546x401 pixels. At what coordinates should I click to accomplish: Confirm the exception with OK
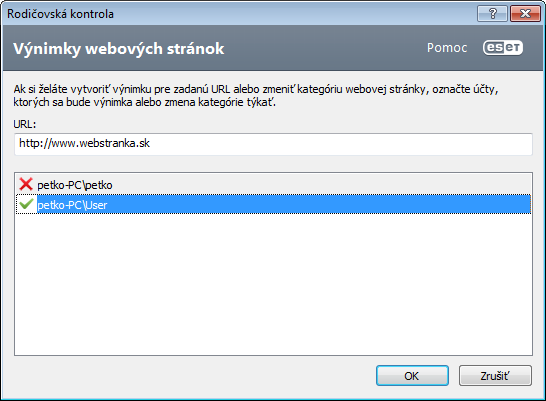[x=412, y=376]
